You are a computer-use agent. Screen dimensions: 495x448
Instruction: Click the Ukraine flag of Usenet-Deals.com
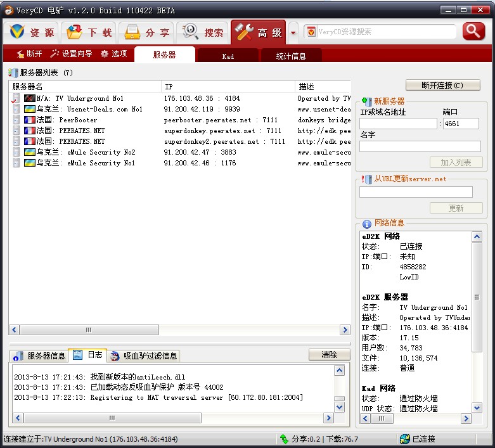click(29, 109)
